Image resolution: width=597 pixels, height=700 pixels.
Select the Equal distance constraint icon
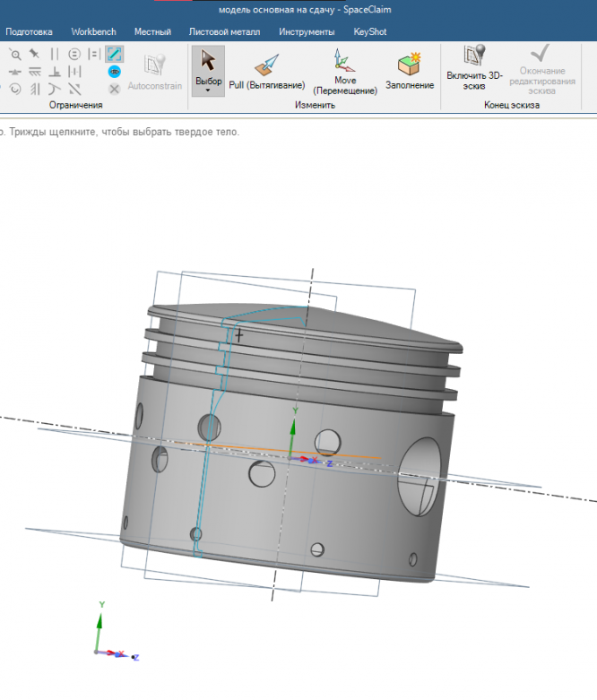tap(74, 72)
